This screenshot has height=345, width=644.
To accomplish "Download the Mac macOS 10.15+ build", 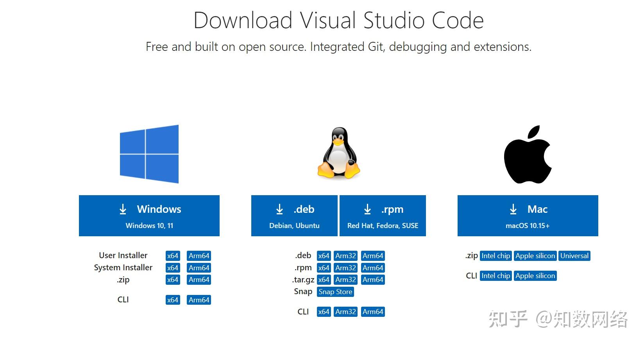I will (x=528, y=216).
